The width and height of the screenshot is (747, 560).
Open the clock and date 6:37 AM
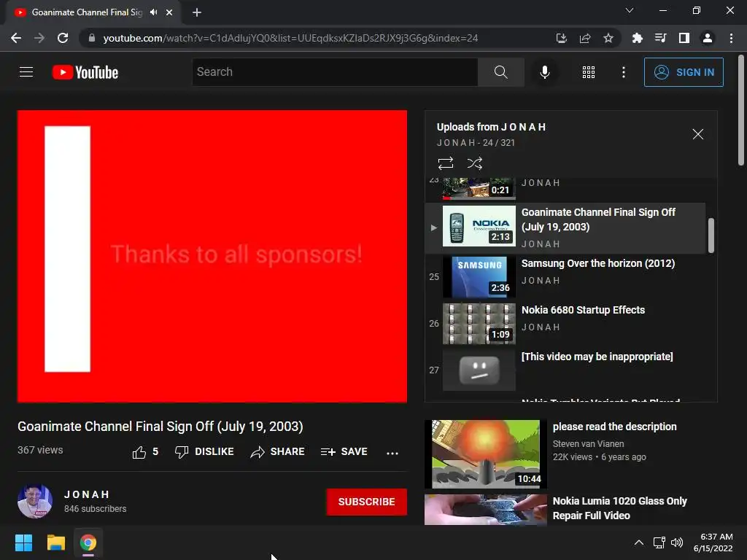pyautogui.click(x=713, y=542)
